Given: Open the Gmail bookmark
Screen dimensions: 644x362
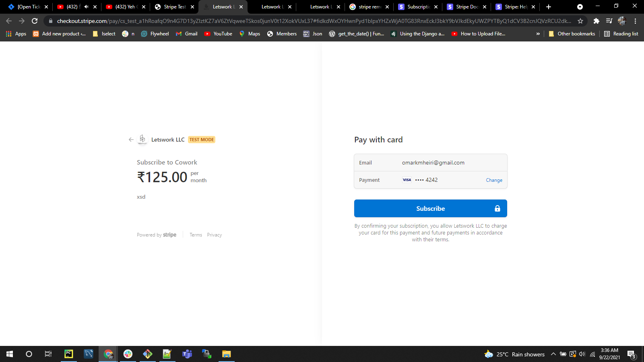Looking at the screenshot, I should coord(187,34).
